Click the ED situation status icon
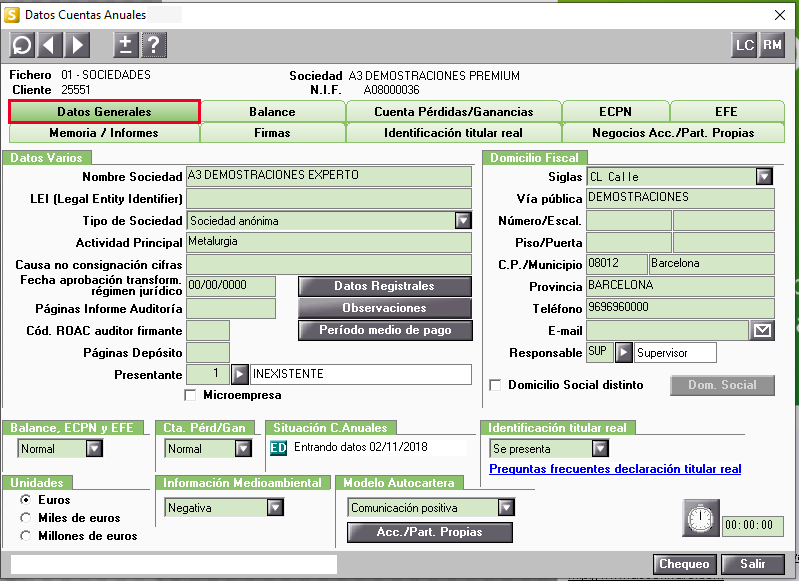 [x=278, y=447]
